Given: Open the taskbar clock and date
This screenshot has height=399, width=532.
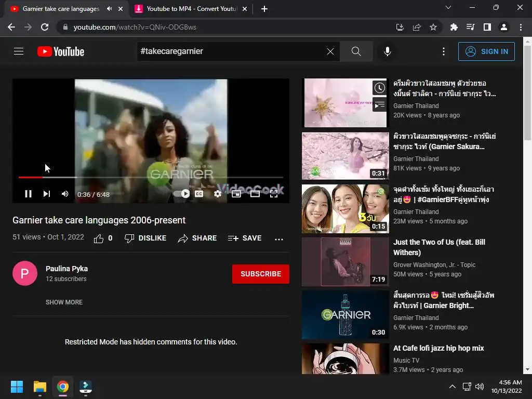Looking at the screenshot, I should click(x=506, y=387).
